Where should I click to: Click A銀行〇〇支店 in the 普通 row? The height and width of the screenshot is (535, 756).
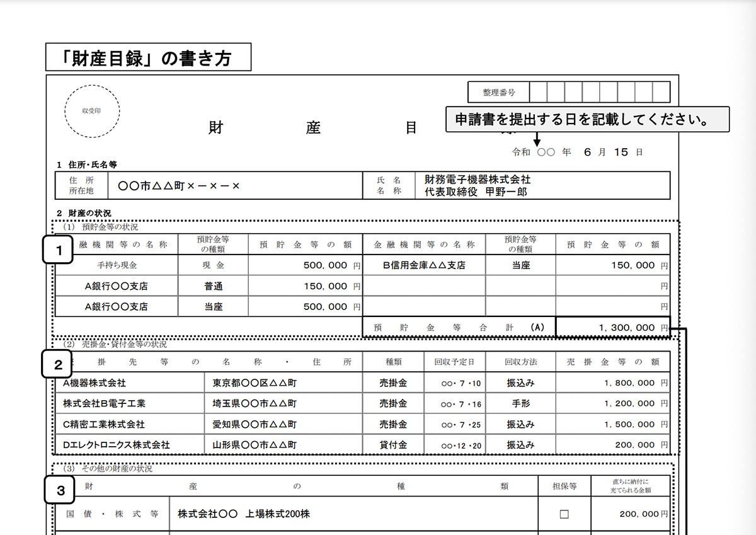[117, 286]
